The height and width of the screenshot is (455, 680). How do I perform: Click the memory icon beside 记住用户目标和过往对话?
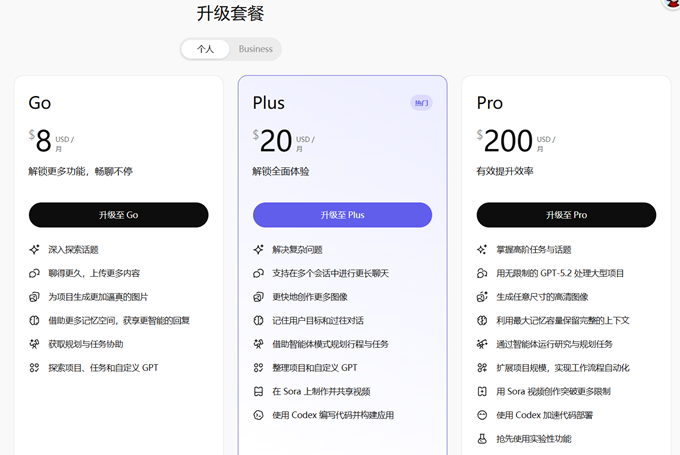[259, 320]
